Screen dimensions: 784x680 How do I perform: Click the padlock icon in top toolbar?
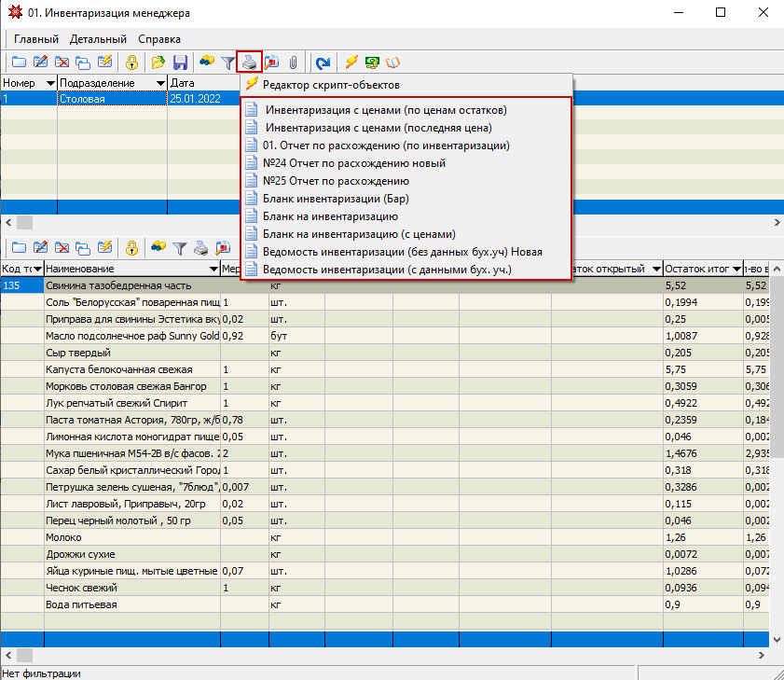pyautogui.click(x=131, y=62)
